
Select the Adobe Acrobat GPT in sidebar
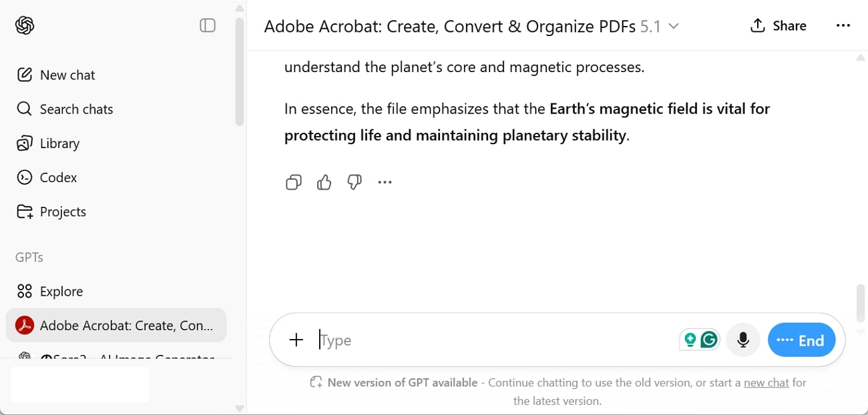[116, 325]
